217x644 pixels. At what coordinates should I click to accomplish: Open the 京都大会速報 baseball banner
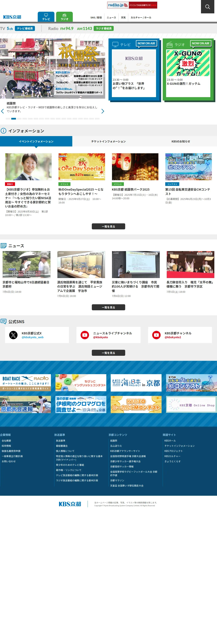click(26, 404)
